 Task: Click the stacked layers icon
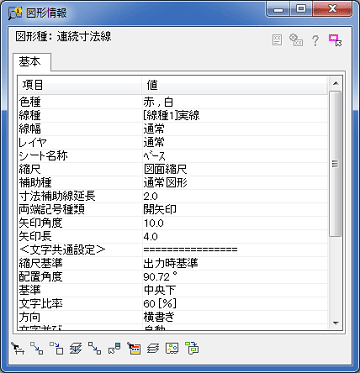[153, 349]
